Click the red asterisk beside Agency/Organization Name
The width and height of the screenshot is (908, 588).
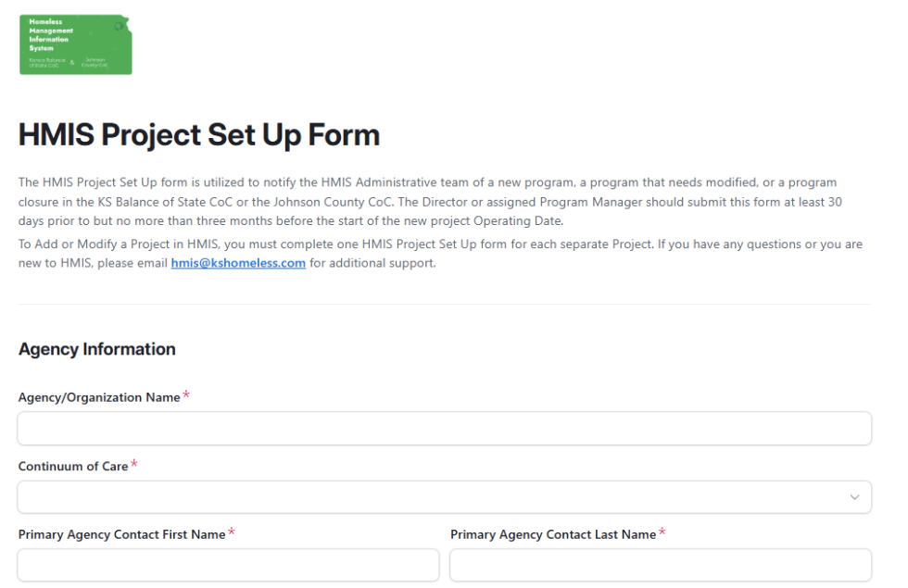186,395
